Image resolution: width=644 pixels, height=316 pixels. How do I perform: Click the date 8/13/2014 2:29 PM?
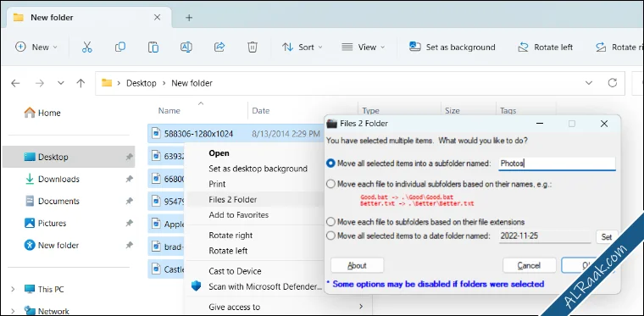point(286,134)
